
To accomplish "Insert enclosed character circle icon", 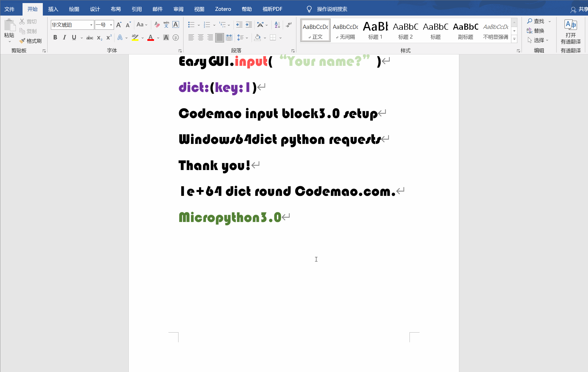I will click(x=176, y=38).
